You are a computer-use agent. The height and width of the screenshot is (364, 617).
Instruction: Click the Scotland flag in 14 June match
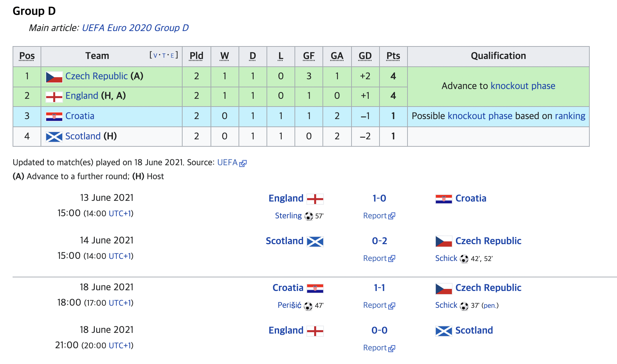(x=315, y=241)
